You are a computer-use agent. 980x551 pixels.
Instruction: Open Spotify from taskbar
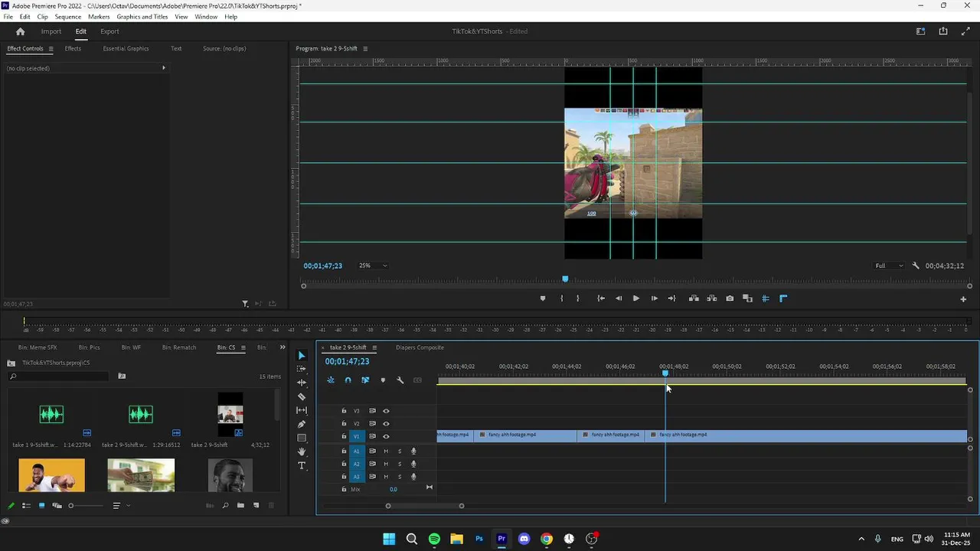click(x=434, y=539)
